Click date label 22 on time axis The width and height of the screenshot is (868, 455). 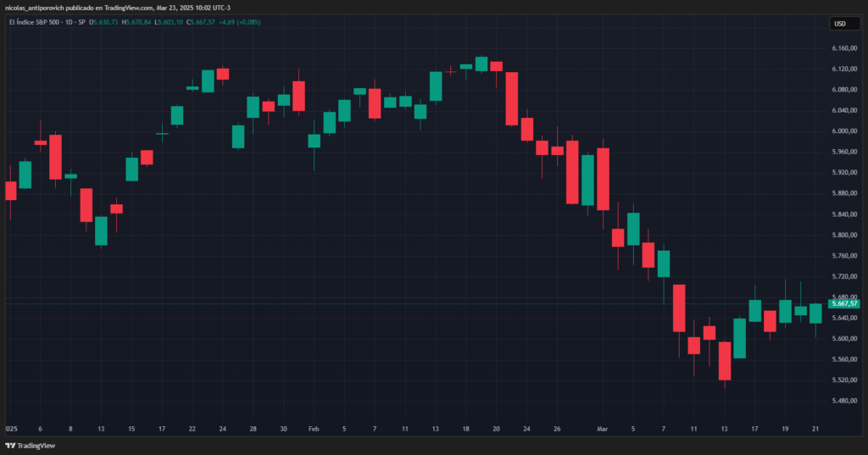(192, 429)
